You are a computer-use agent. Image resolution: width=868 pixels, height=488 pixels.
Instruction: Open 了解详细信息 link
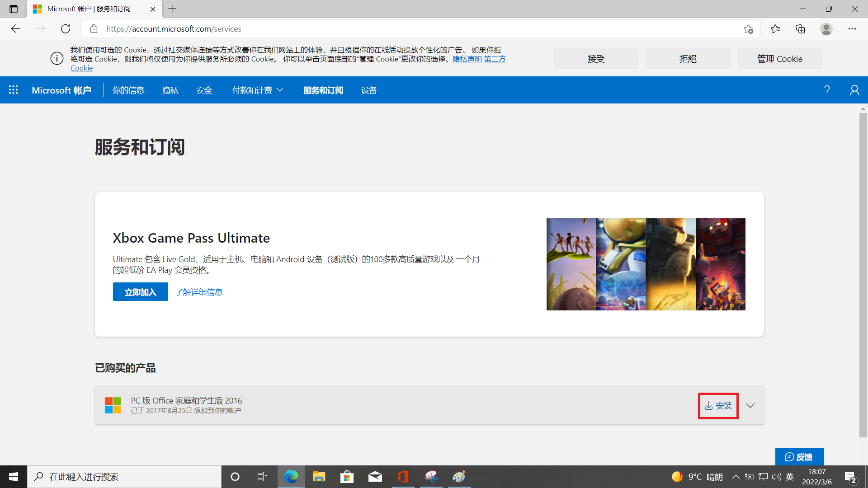coord(199,292)
